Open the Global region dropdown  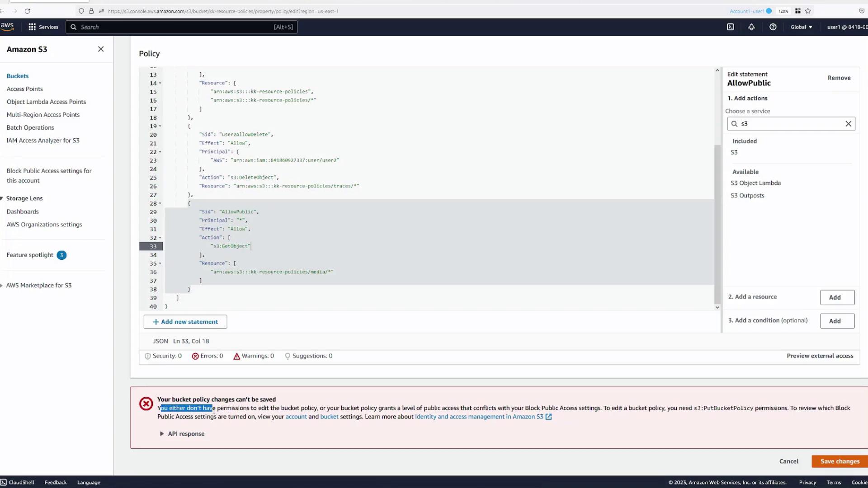[801, 27]
